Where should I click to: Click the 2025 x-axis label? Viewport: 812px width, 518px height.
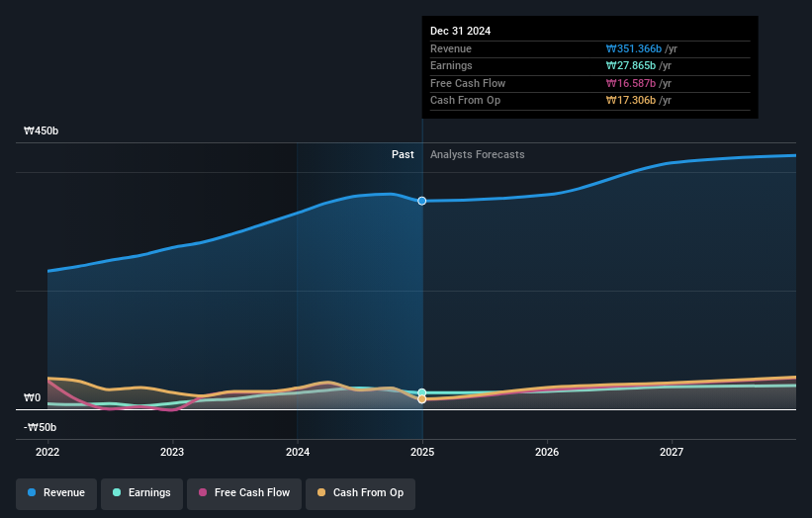click(422, 452)
